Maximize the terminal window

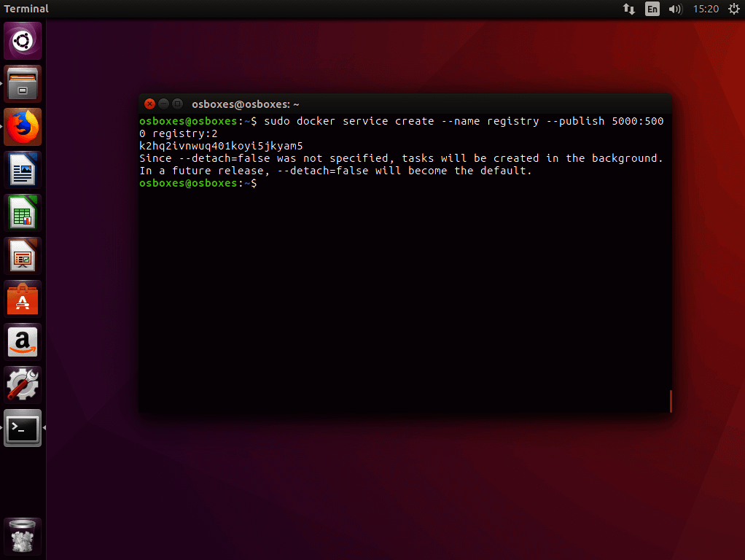click(x=177, y=104)
